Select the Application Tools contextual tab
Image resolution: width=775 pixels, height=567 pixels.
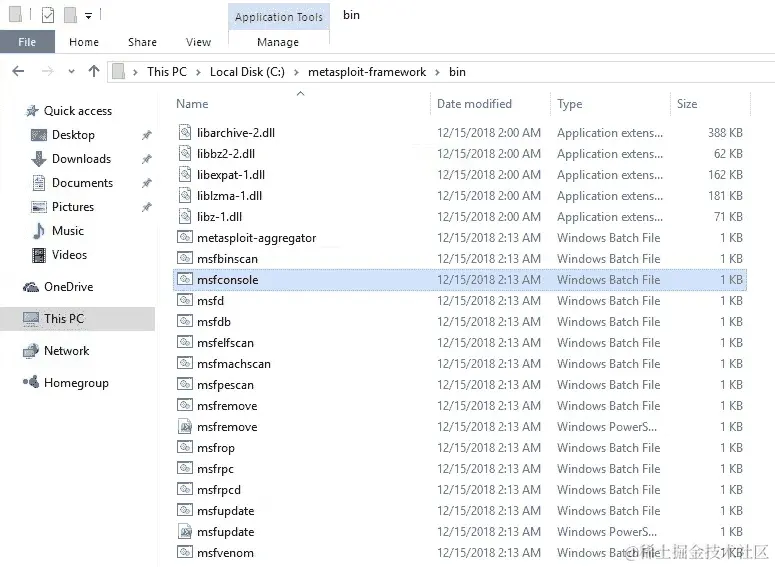[x=279, y=17]
